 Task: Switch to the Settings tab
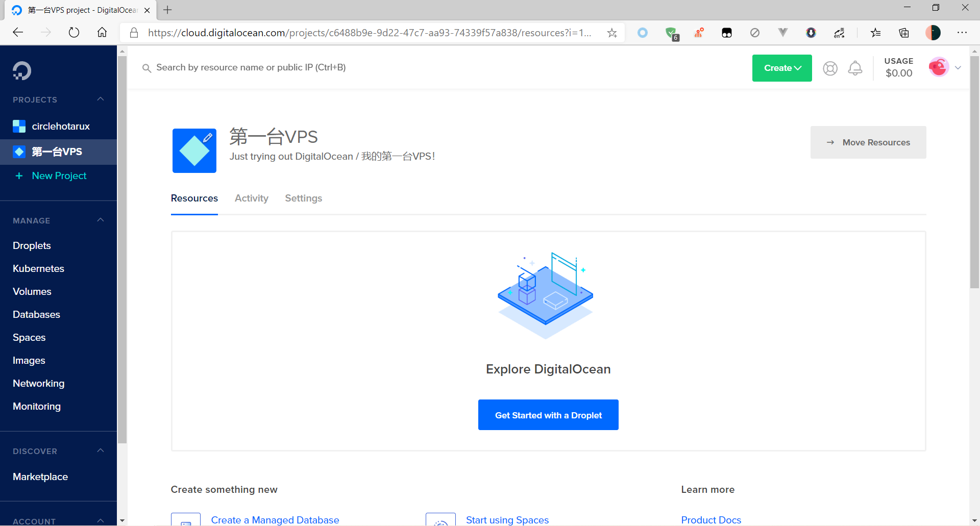(304, 198)
